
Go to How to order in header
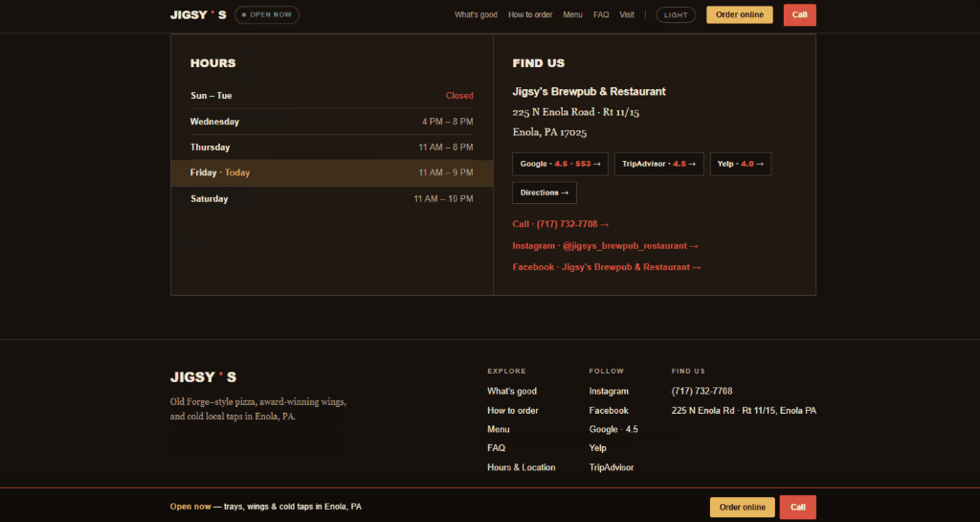pos(530,15)
